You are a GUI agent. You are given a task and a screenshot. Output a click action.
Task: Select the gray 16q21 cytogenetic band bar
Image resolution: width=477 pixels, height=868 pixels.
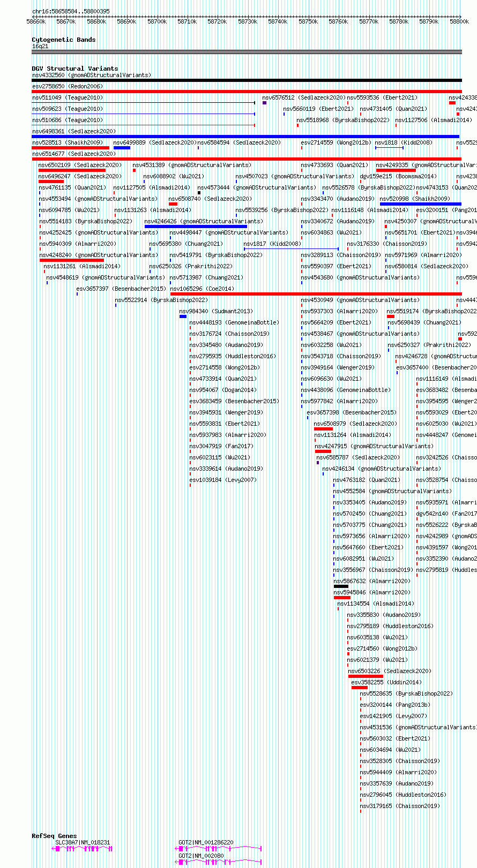(247, 52)
